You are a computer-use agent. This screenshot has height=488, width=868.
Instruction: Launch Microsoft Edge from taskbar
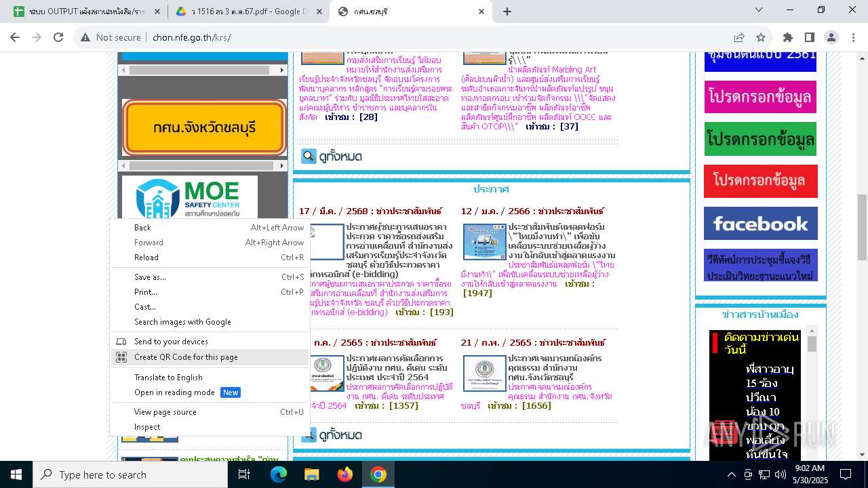click(x=279, y=474)
